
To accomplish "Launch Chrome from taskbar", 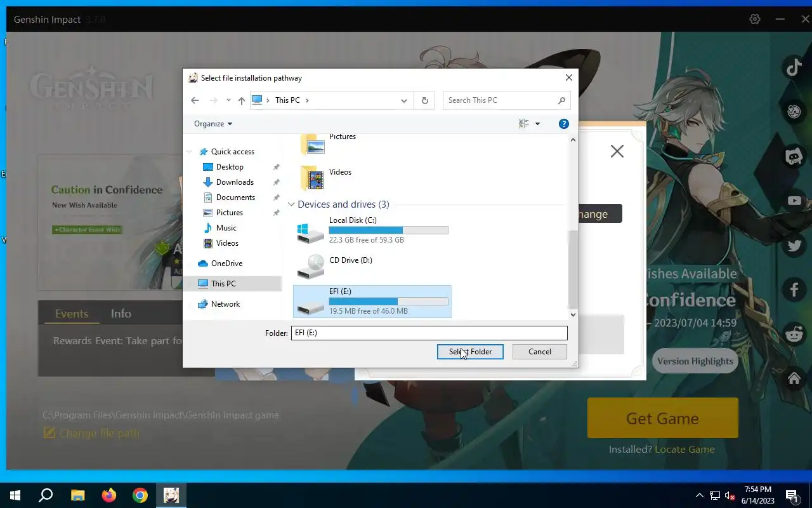I will 140,495.
